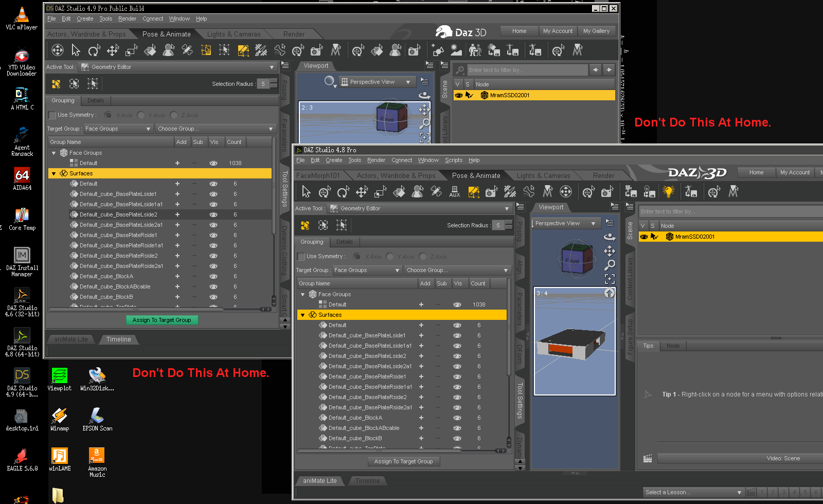Click the yellow light bulb icon in DAZ Studio 4.8
Screen dimensions: 823x504
[x=668, y=192]
